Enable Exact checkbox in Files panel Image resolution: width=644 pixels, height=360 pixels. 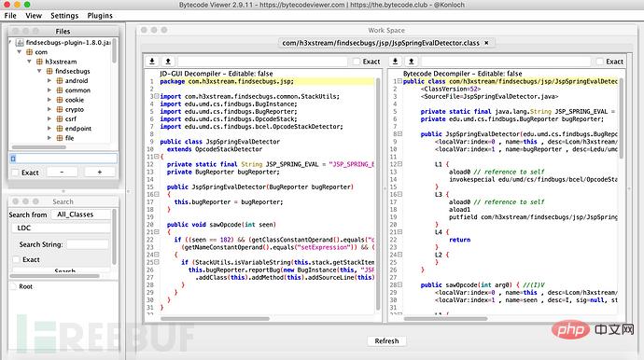(15, 173)
